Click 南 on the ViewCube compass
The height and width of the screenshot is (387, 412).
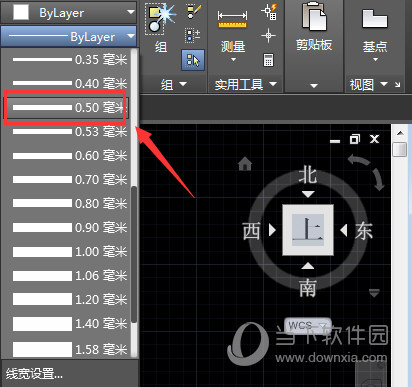click(308, 288)
